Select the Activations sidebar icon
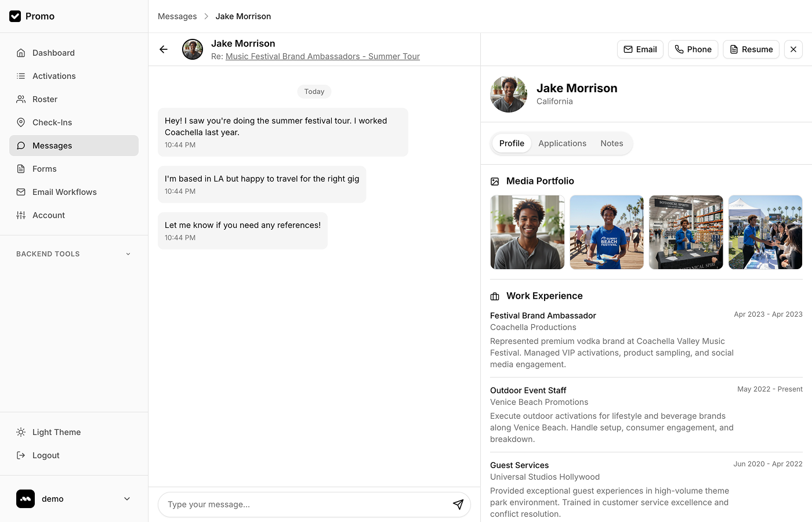812x522 pixels. (x=21, y=76)
